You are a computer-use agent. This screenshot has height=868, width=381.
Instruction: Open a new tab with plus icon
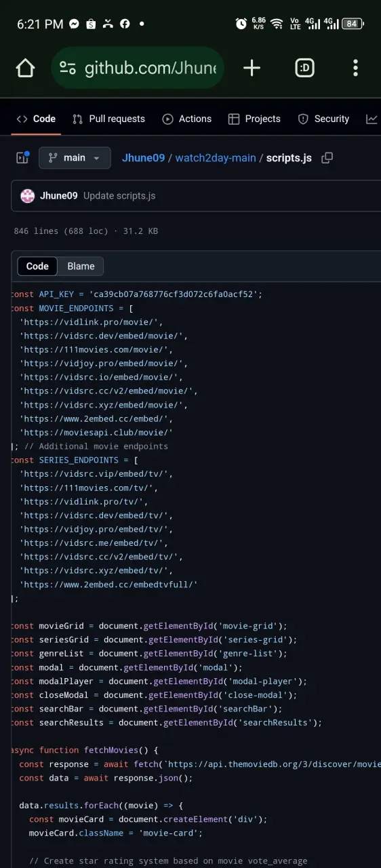point(252,68)
